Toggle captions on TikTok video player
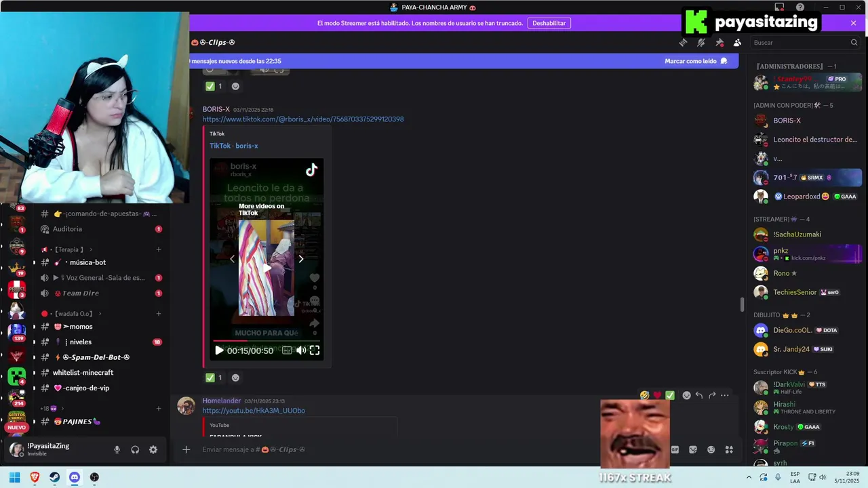The image size is (868, 488). coord(287,350)
